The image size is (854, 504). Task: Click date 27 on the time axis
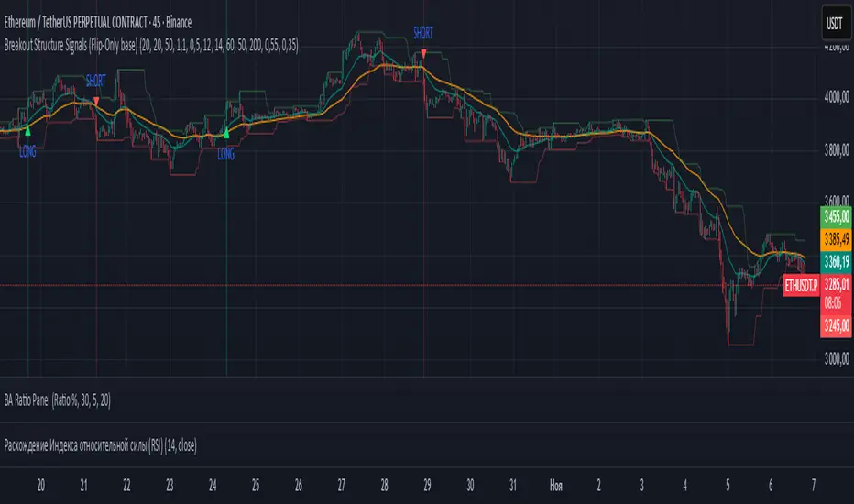342,485
